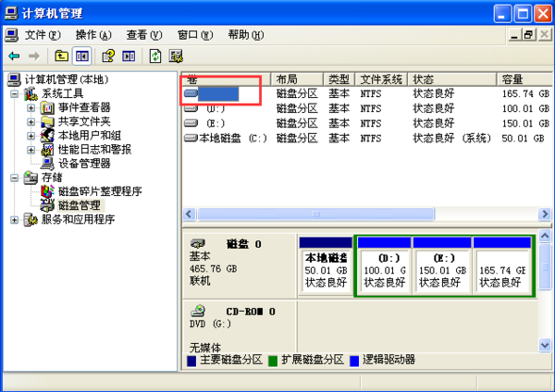Screen dimensions: 555x392
Task: Click the horizontal scrollbar right arrow
Action: tap(545, 214)
